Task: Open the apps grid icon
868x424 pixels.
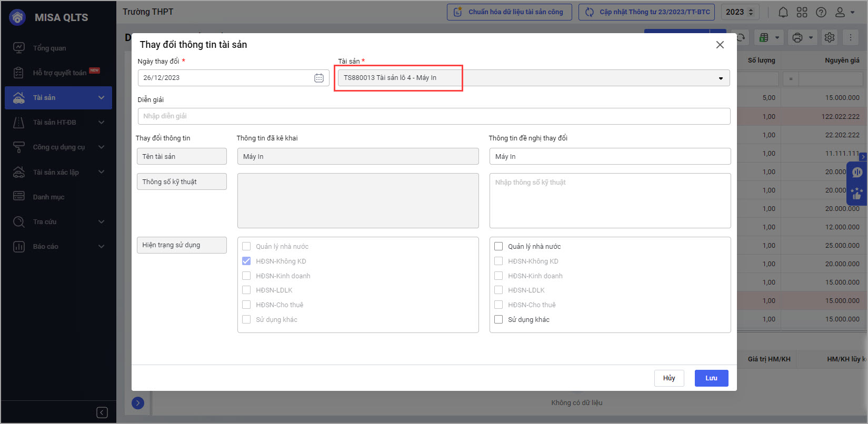Action: (802, 12)
